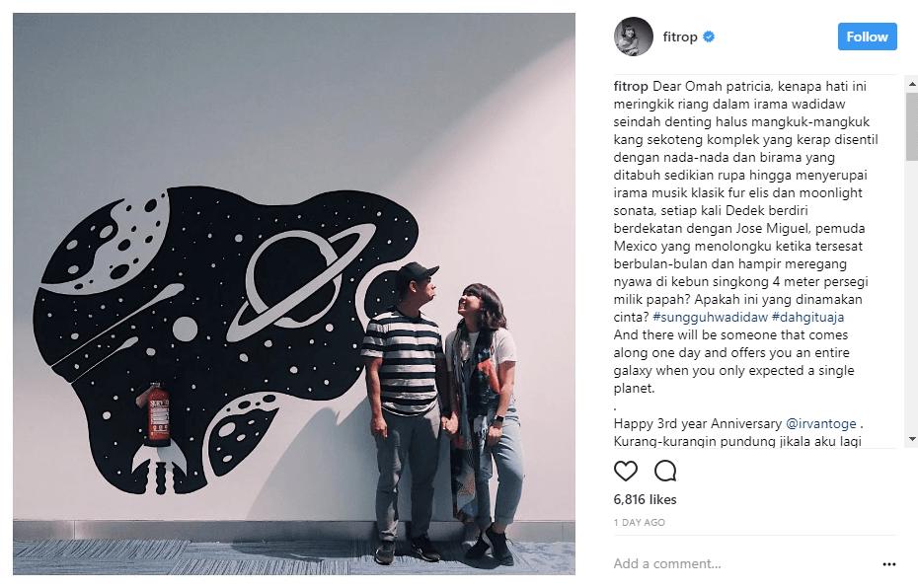Click the blue verified badge next to fitrop

point(709,37)
